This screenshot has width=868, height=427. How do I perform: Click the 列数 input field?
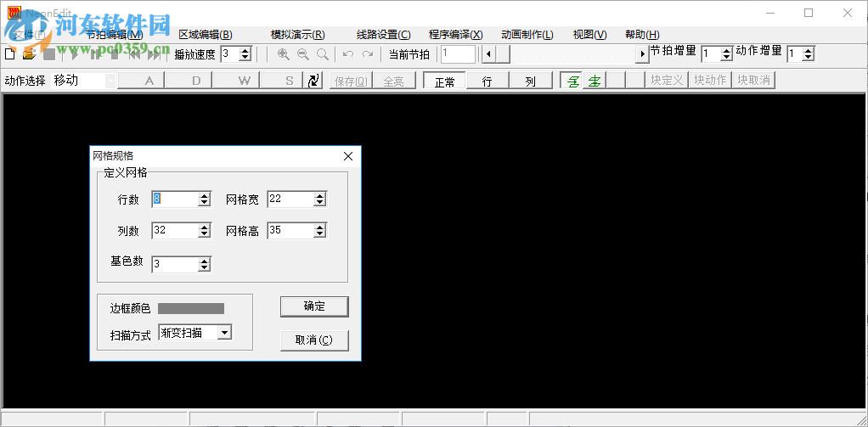176,231
